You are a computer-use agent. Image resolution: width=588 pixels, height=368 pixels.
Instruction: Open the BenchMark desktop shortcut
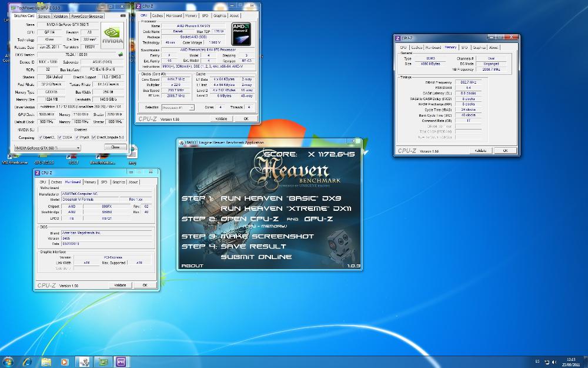[x=102, y=160]
